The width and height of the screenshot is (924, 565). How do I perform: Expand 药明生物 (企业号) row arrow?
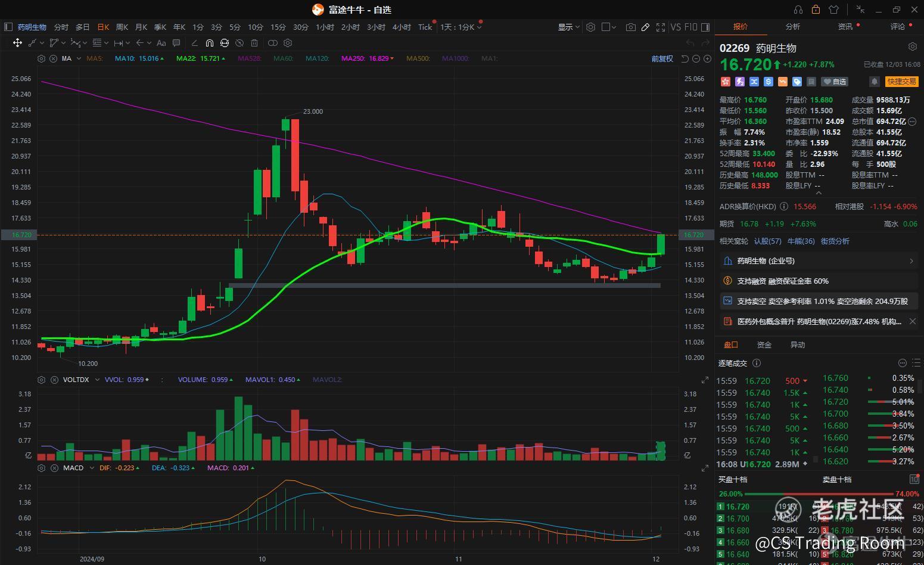(911, 261)
